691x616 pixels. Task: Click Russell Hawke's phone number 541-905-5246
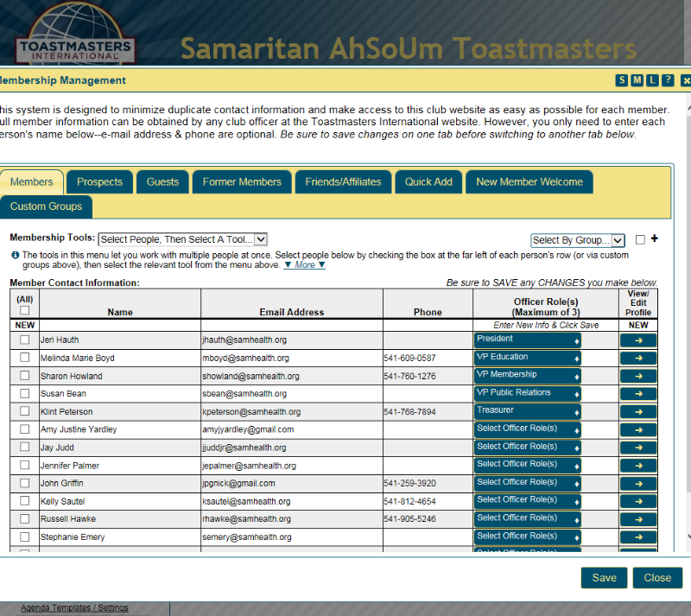click(409, 519)
